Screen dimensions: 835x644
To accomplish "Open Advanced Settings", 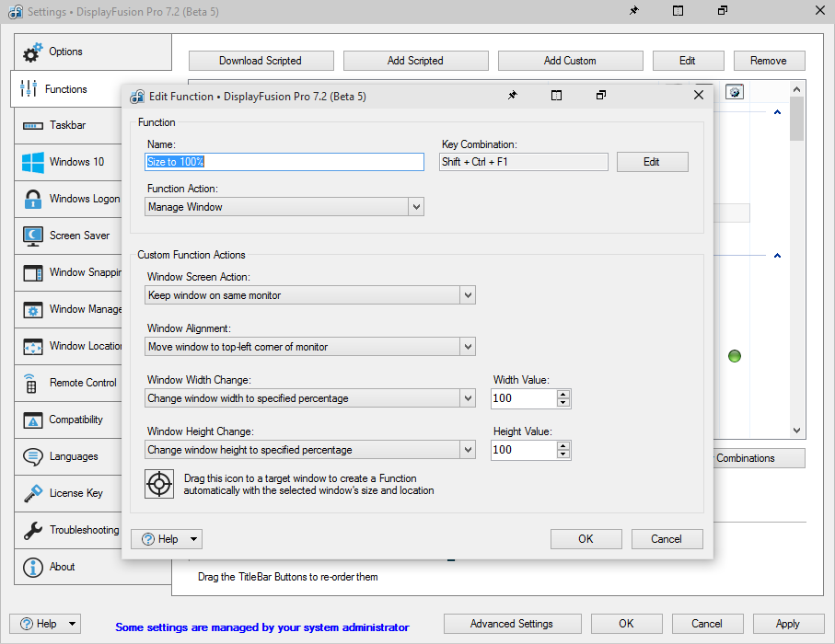I will tap(512, 624).
